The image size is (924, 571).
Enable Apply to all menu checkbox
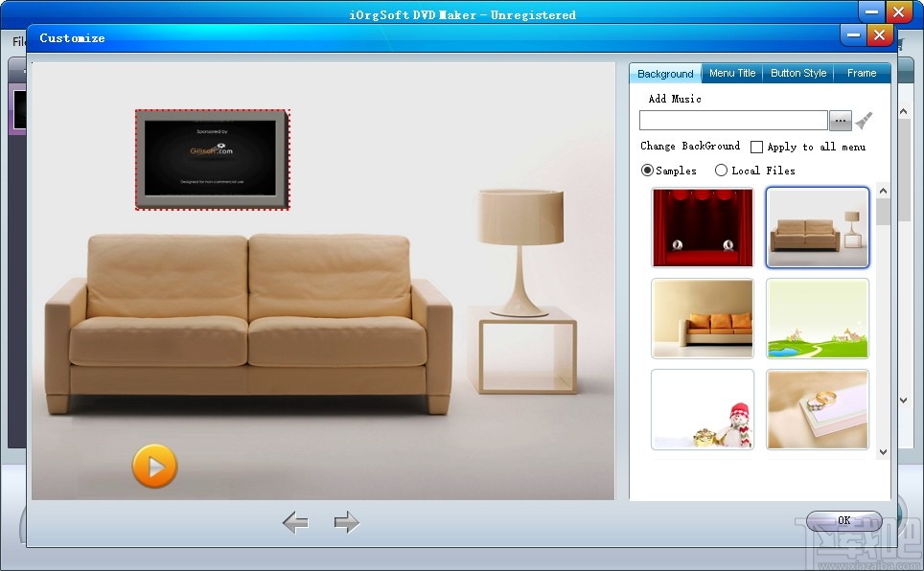[x=756, y=147]
